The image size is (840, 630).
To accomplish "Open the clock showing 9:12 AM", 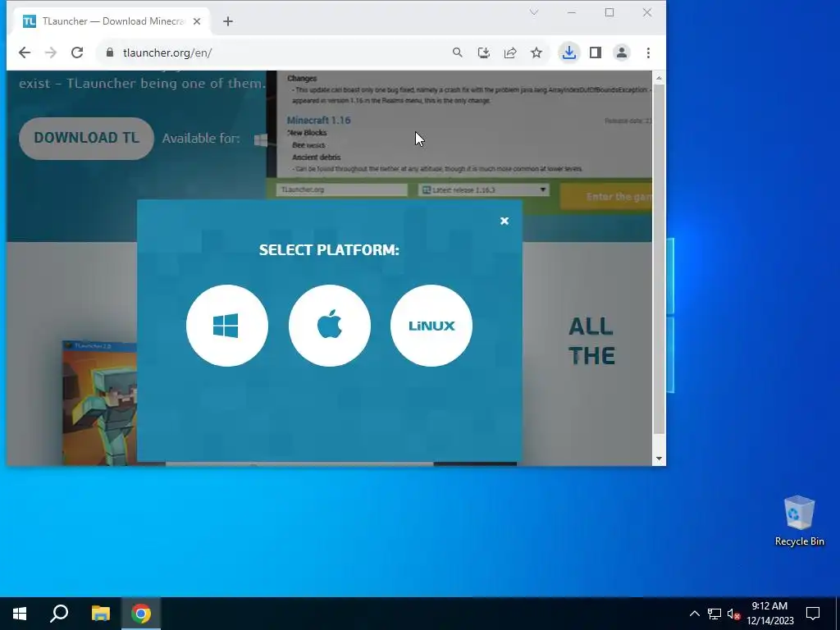I will tap(769, 614).
